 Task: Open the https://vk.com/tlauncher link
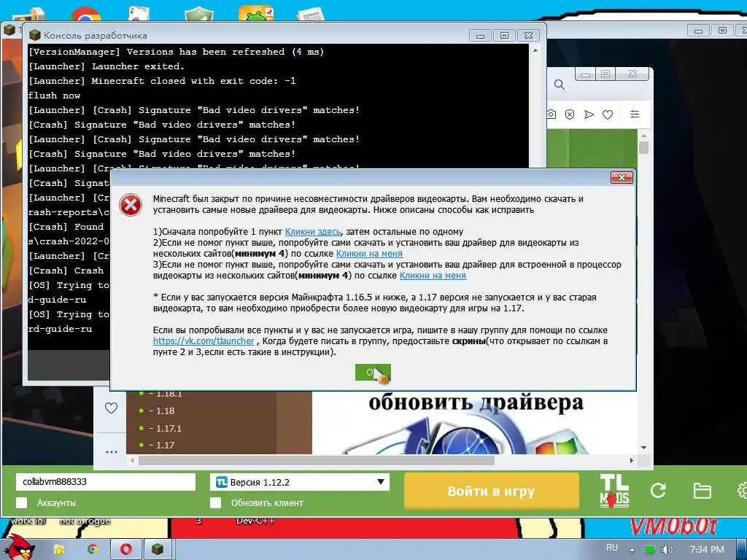[x=204, y=341]
